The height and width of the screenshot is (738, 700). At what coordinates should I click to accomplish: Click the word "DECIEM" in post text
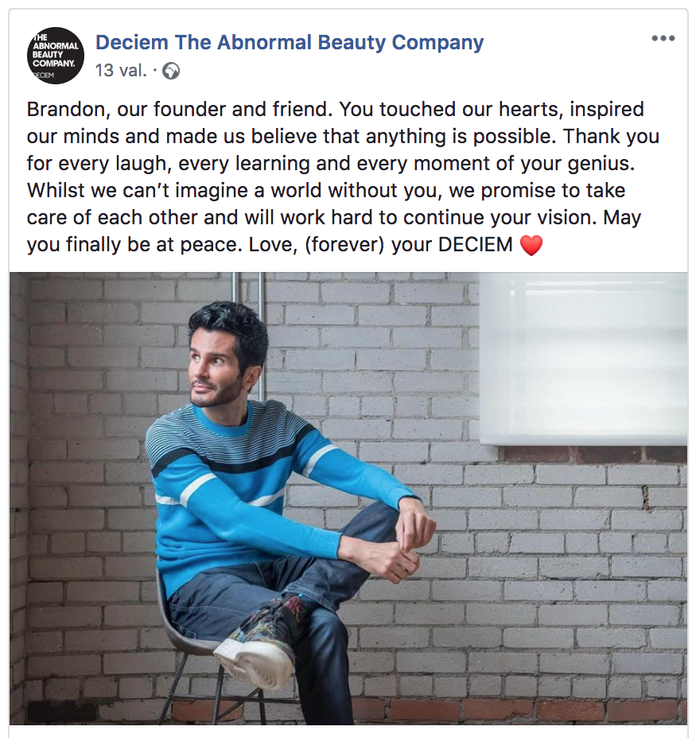(x=476, y=245)
